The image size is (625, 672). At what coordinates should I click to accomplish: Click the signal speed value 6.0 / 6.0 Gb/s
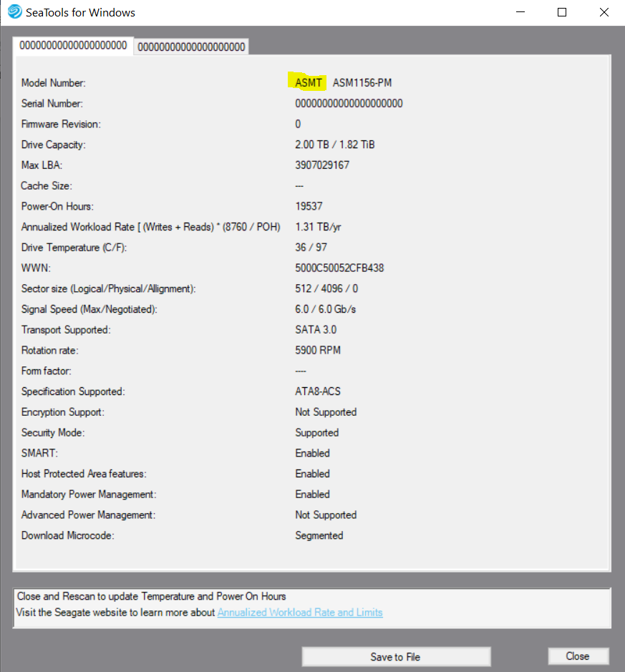pos(325,309)
